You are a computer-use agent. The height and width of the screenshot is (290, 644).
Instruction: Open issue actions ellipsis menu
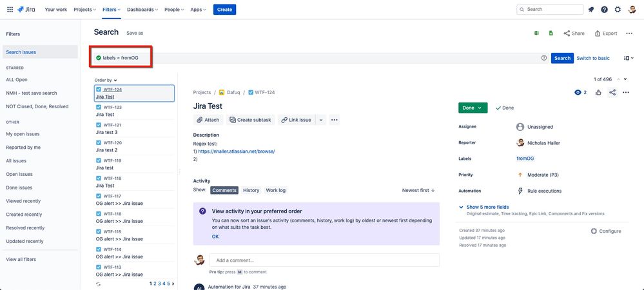[x=625, y=92]
